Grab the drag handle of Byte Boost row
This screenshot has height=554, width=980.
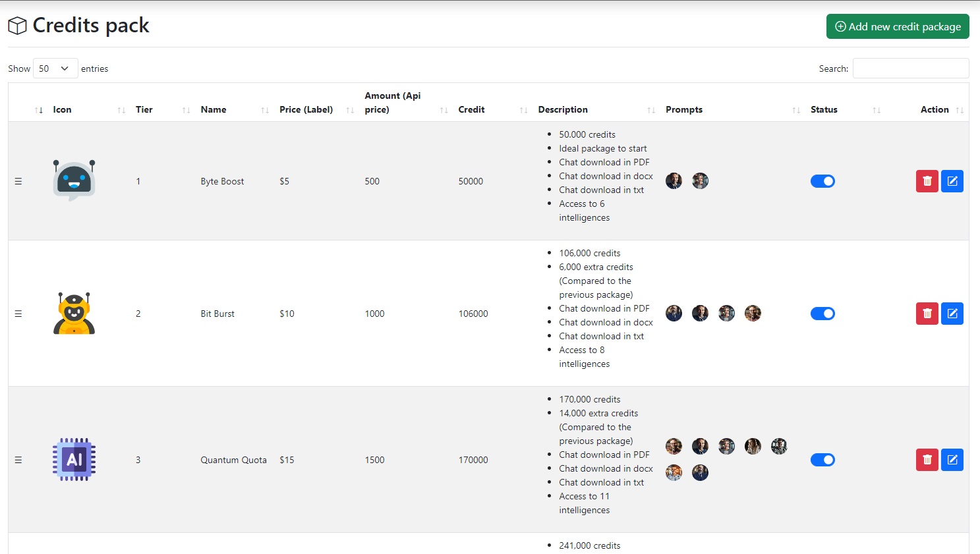point(18,181)
